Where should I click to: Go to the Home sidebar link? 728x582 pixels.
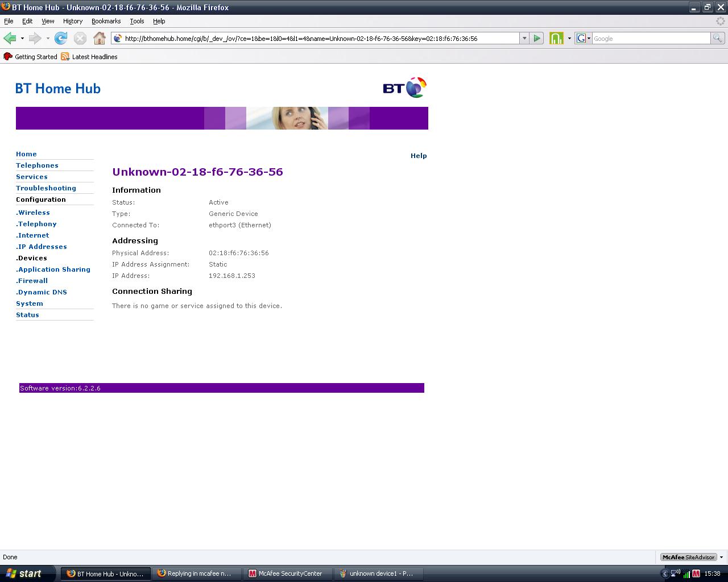coord(26,154)
